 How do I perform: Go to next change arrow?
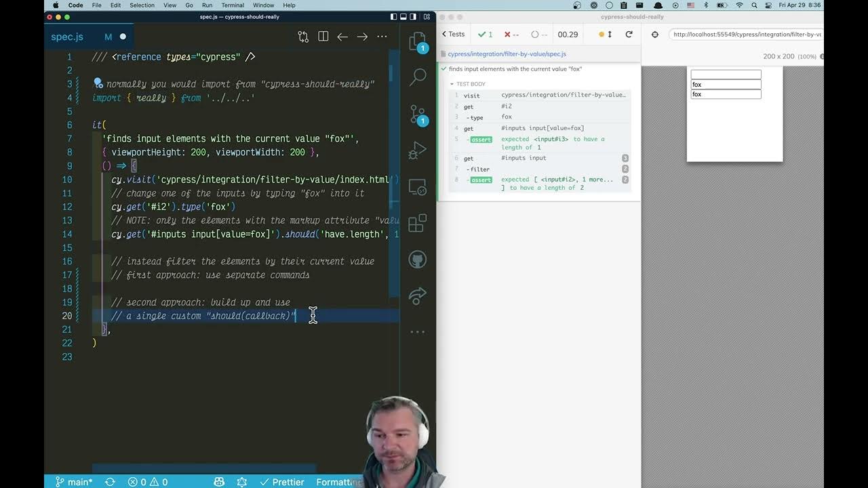pyautogui.click(x=362, y=37)
